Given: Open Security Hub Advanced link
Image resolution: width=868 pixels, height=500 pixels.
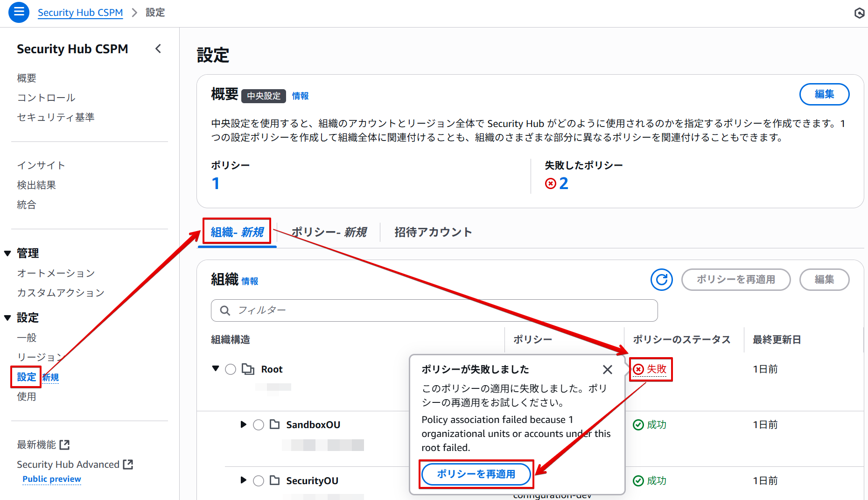Looking at the screenshot, I should point(68,465).
